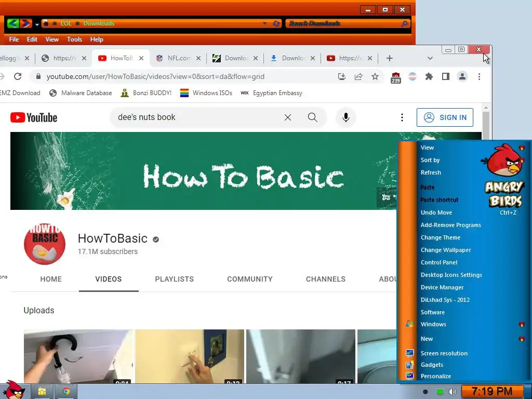Close the HowToBasic YouTube tab

[x=141, y=58]
